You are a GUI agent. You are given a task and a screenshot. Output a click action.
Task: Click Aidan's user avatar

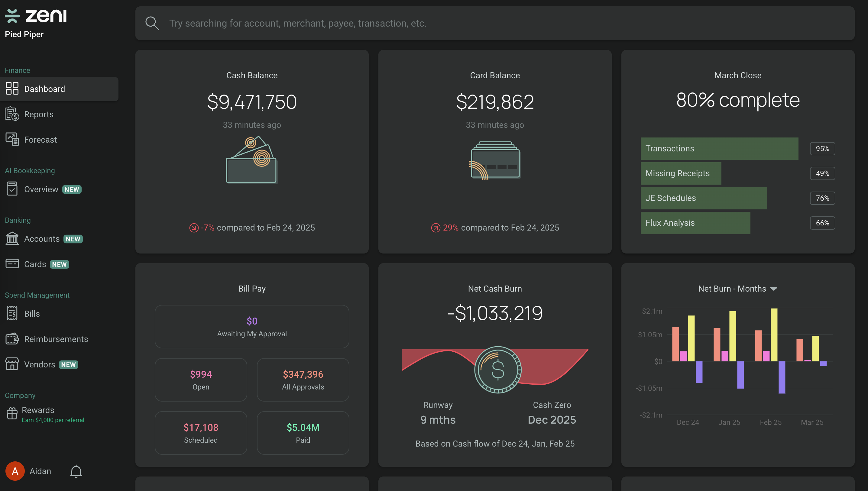pyautogui.click(x=15, y=471)
